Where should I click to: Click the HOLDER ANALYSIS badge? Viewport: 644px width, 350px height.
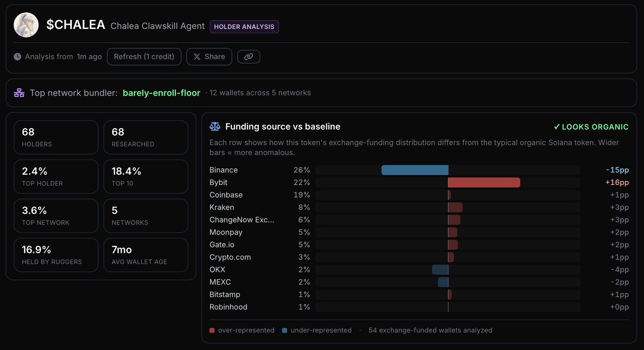244,27
